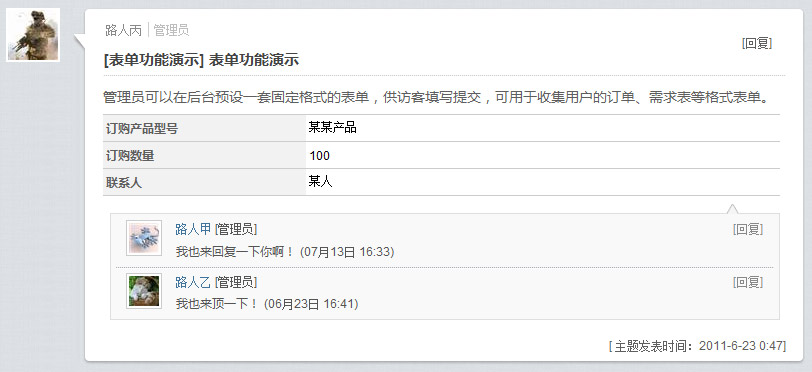This screenshot has height=372, width=812.
Task: Click the 07月13日 16:33 comment timestamp
Action: click(x=347, y=252)
